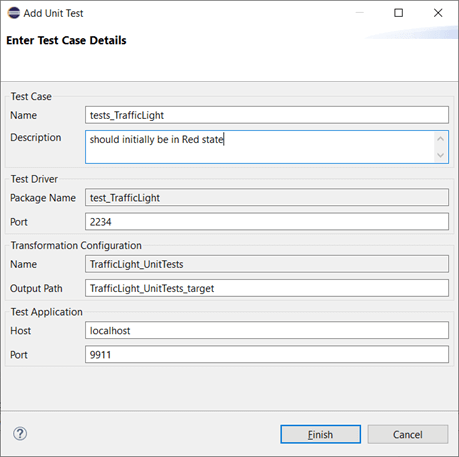Close the Add Unit Test dialog
459x457 pixels.
coord(438,13)
